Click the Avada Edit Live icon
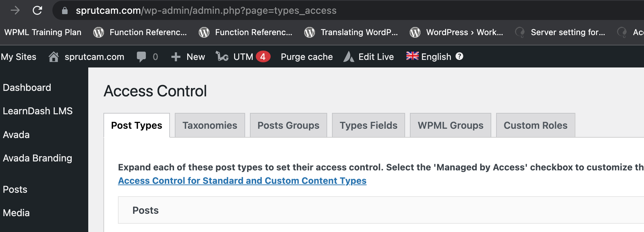 (349, 57)
